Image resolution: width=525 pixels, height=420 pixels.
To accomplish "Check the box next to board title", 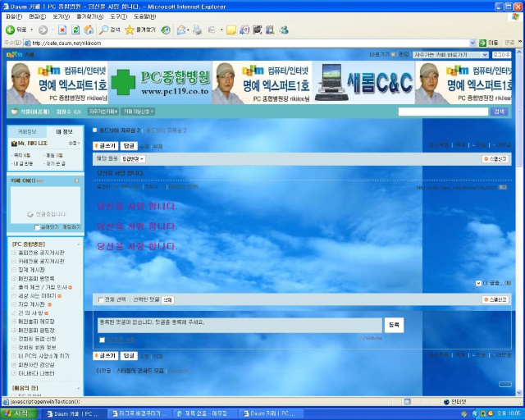I will click(x=95, y=130).
